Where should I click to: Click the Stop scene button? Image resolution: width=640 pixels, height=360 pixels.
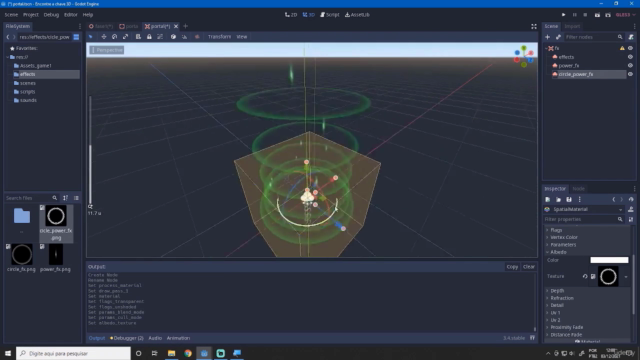tap(585, 15)
